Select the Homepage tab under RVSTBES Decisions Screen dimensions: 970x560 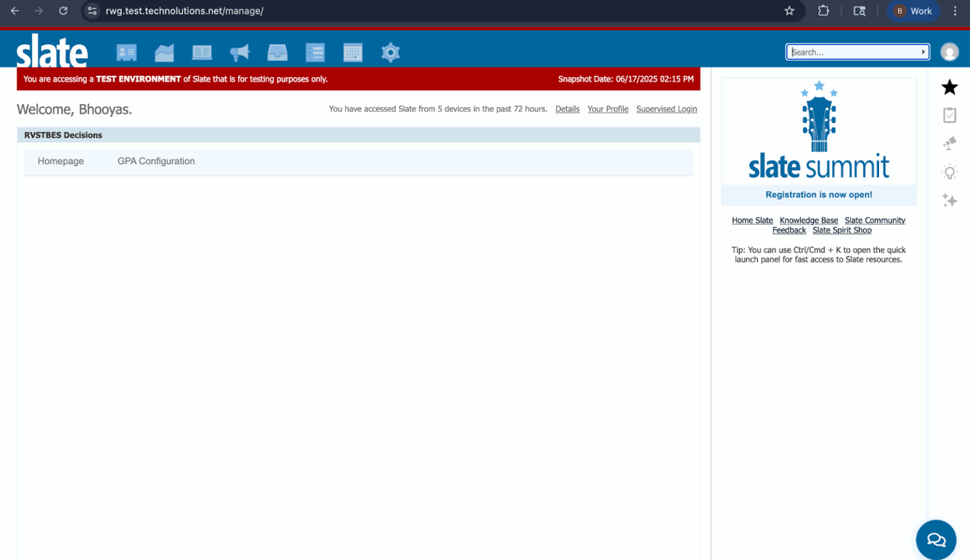tap(61, 161)
